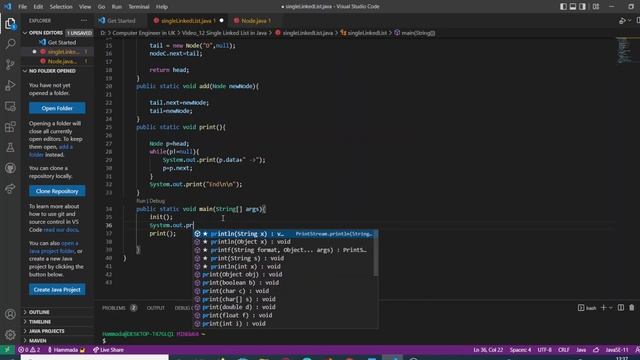Click Live Share in the status bar
The width and height of the screenshot is (640, 360).
tap(108, 350)
